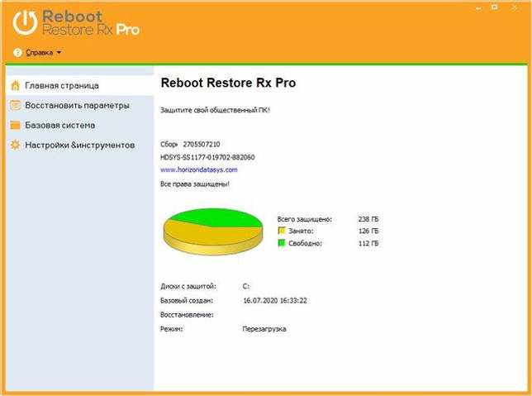Click the protected drive C: value
The image size is (532, 396).
point(246,286)
